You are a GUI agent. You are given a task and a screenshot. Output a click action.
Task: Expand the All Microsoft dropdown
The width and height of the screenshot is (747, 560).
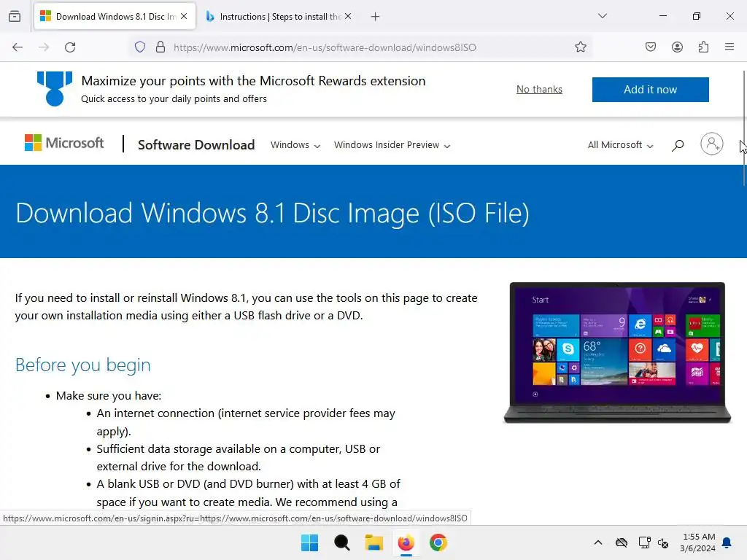(x=620, y=145)
